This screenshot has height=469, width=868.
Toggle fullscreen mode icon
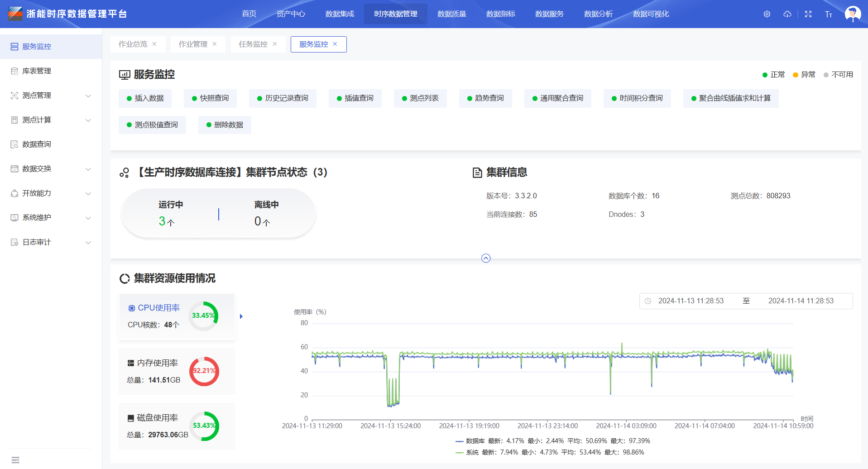808,14
